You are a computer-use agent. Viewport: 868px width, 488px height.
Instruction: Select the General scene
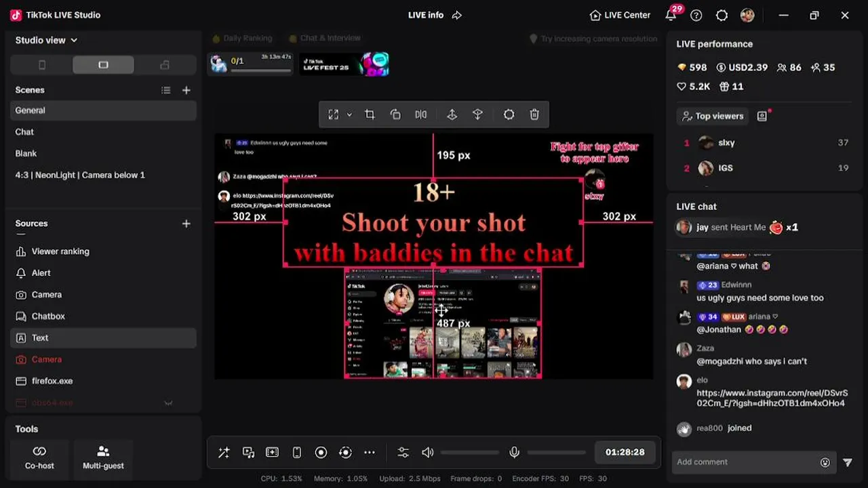tap(103, 110)
